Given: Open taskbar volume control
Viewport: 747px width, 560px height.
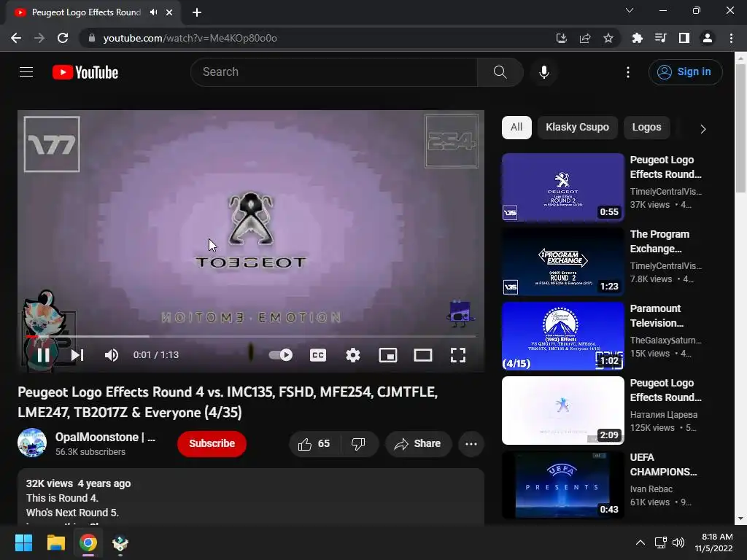Looking at the screenshot, I should 678,542.
